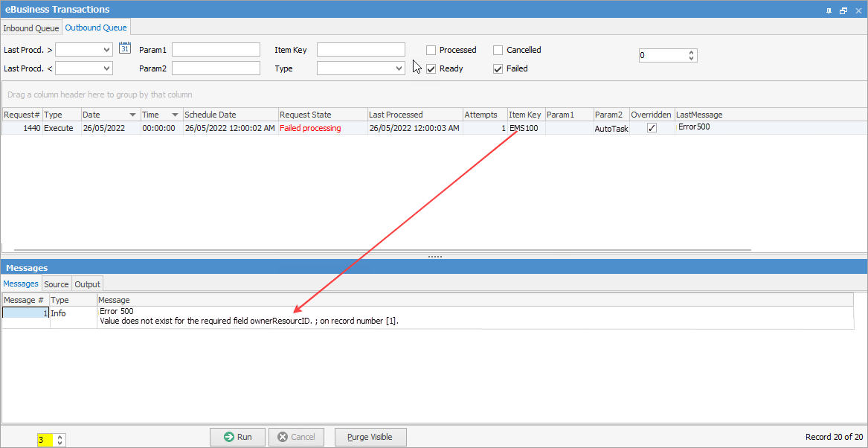
Task: Focus the Item Key filter field
Action: coord(361,50)
